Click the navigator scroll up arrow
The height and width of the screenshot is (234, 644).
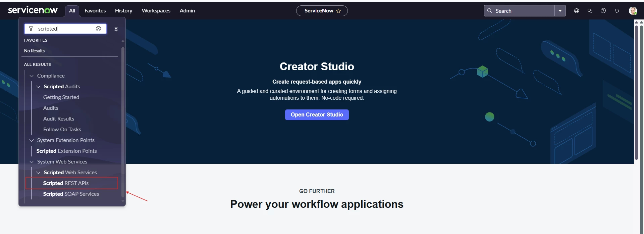[123, 41]
